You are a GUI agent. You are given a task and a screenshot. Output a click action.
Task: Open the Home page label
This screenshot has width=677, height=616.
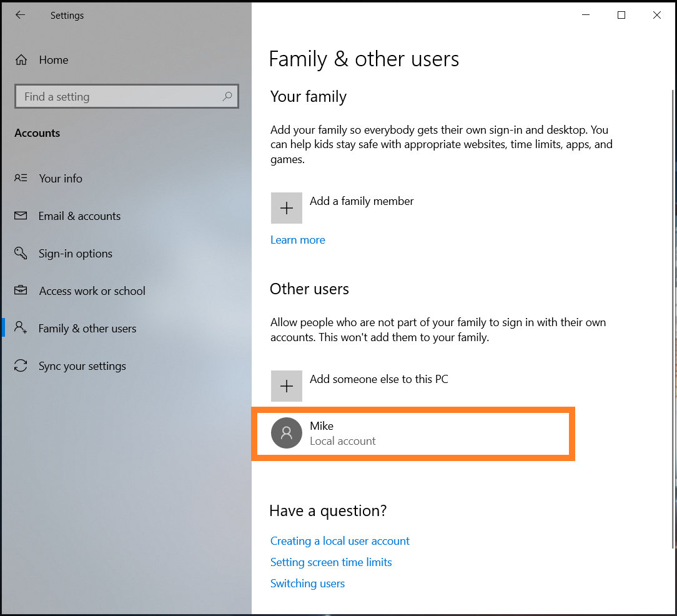54,59
